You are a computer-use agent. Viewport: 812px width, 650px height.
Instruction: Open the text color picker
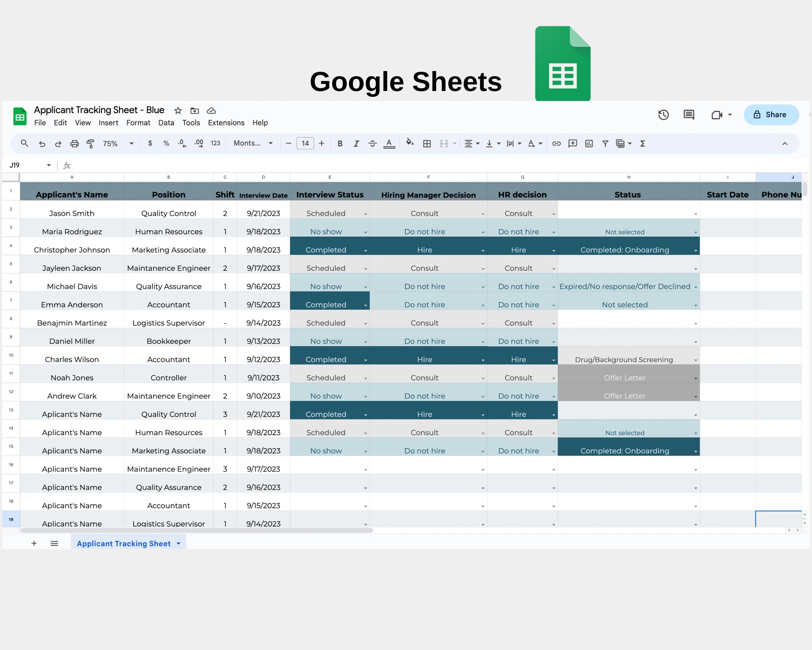[x=389, y=144]
